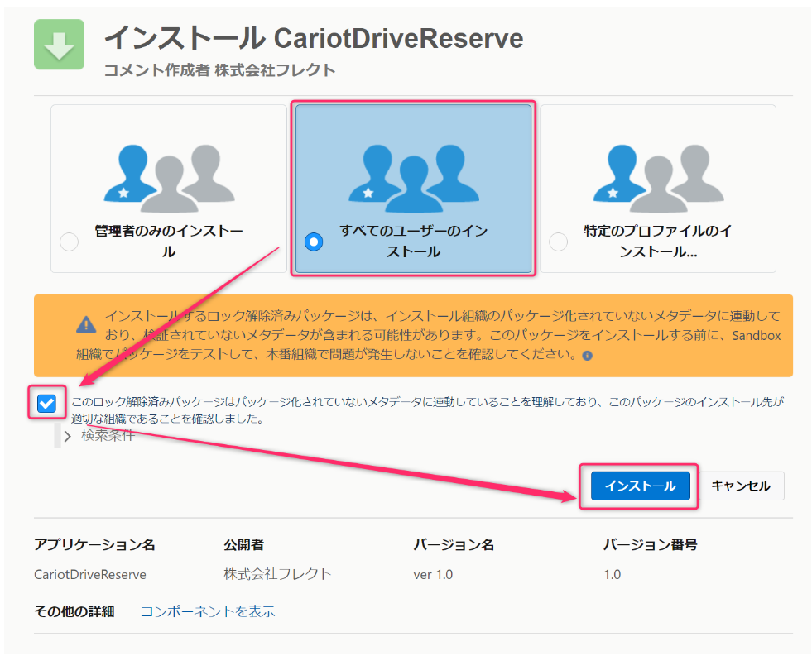812x656 pixels.
Task: Expand the 検索条件 section chevron
Action: [x=67, y=436]
